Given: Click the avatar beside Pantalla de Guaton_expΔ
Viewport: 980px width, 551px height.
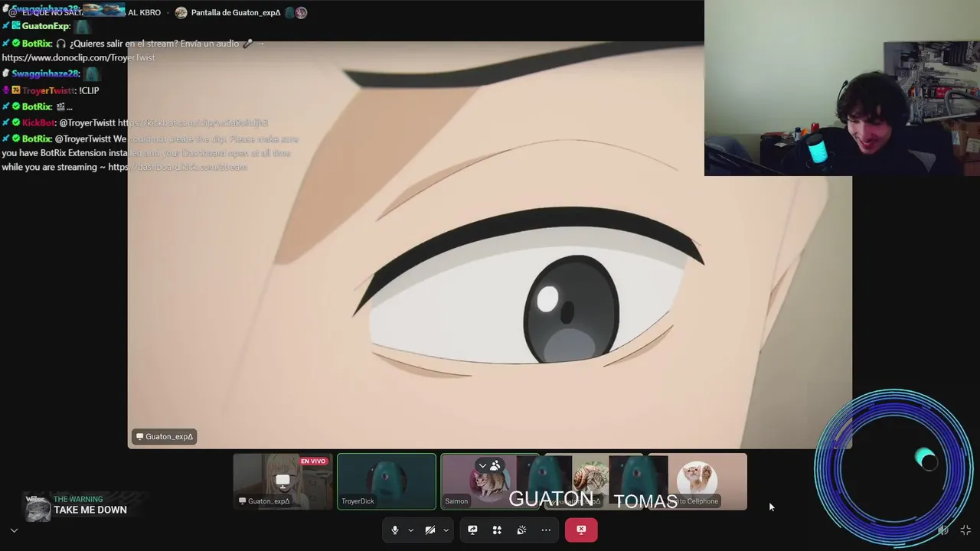Looking at the screenshot, I should coord(181,12).
